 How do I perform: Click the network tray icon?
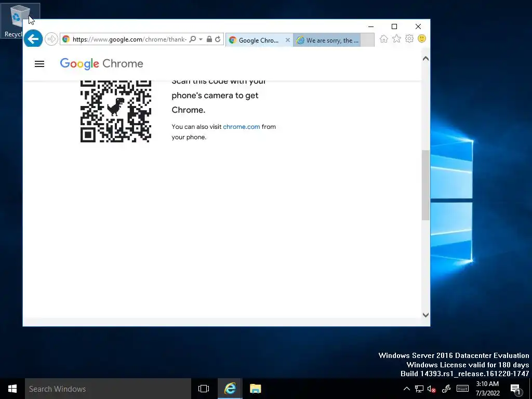click(419, 389)
